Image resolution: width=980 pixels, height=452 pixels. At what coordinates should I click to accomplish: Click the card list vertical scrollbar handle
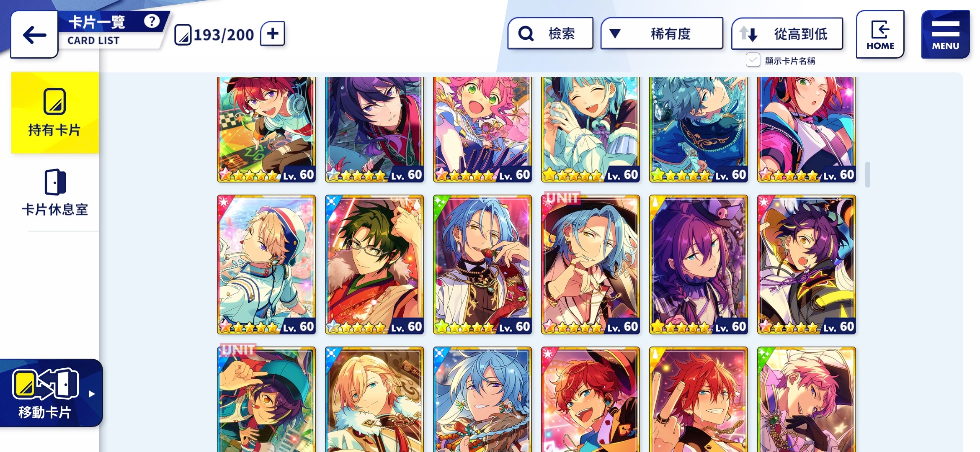coord(867,175)
